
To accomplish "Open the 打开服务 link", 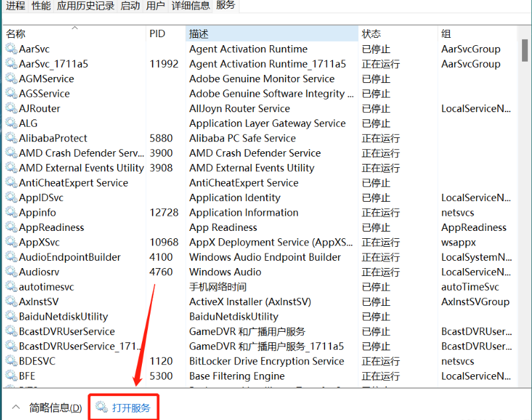I will pos(131,407).
